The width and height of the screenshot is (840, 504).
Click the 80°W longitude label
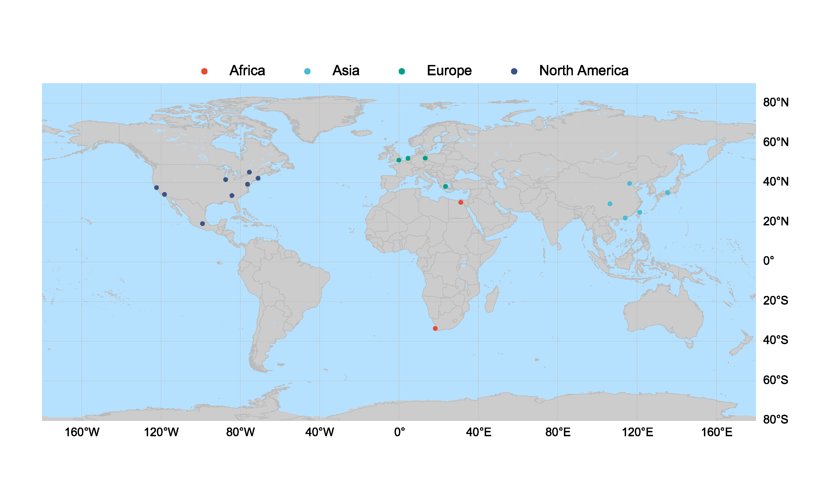(241, 432)
